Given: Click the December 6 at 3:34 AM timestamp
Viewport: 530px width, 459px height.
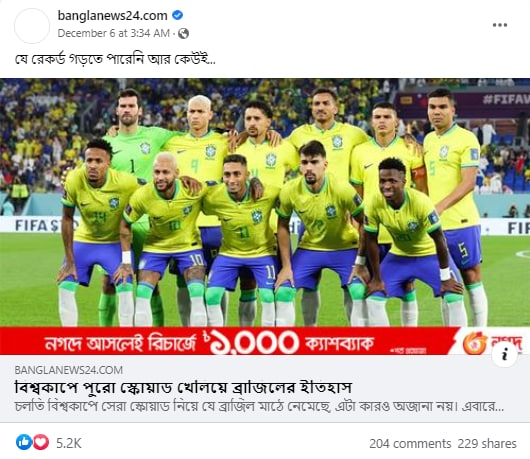Looking at the screenshot, I should [x=114, y=33].
